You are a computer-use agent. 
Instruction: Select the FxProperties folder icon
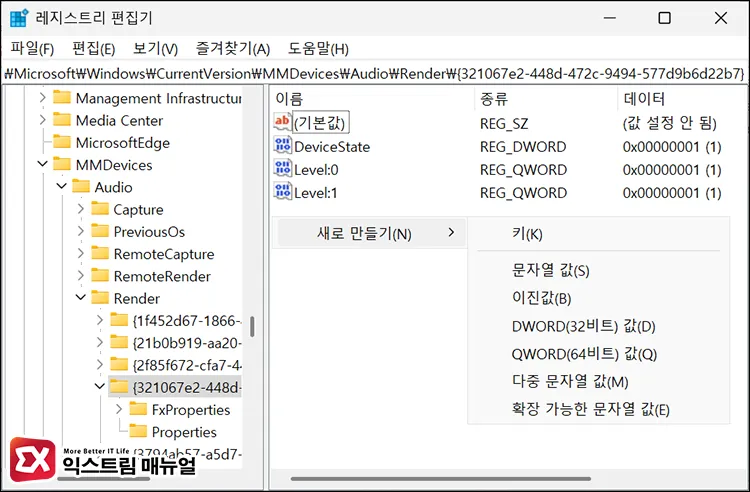tap(138, 409)
